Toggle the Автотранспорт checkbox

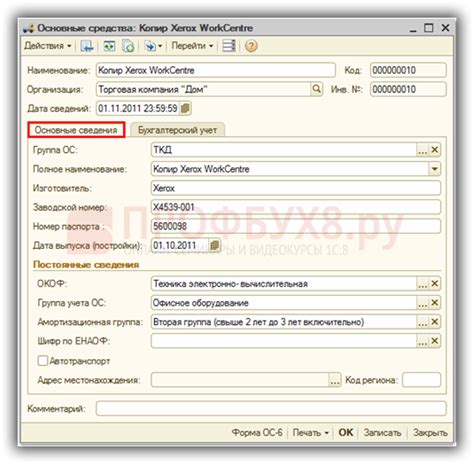pyautogui.click(x=43, y=361)
